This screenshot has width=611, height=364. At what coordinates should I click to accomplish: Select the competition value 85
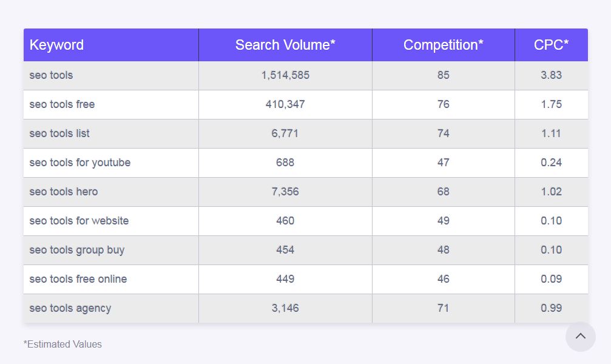coord(443,75)
